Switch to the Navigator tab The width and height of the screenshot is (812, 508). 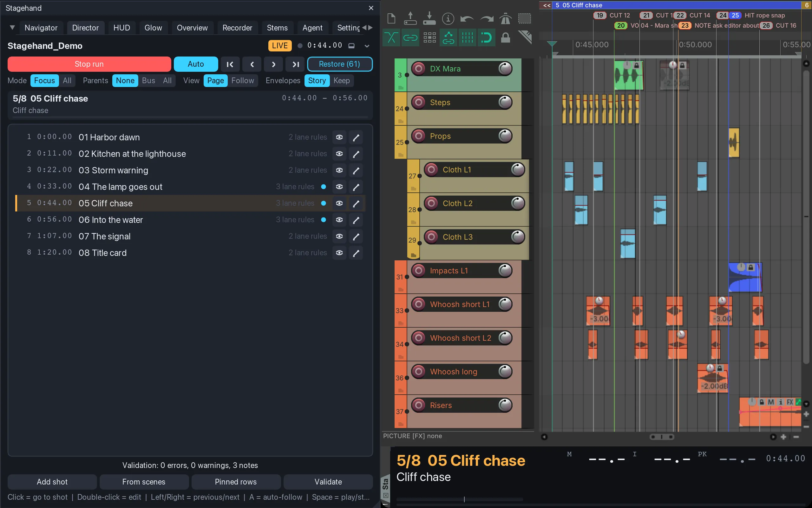point(41,28)
